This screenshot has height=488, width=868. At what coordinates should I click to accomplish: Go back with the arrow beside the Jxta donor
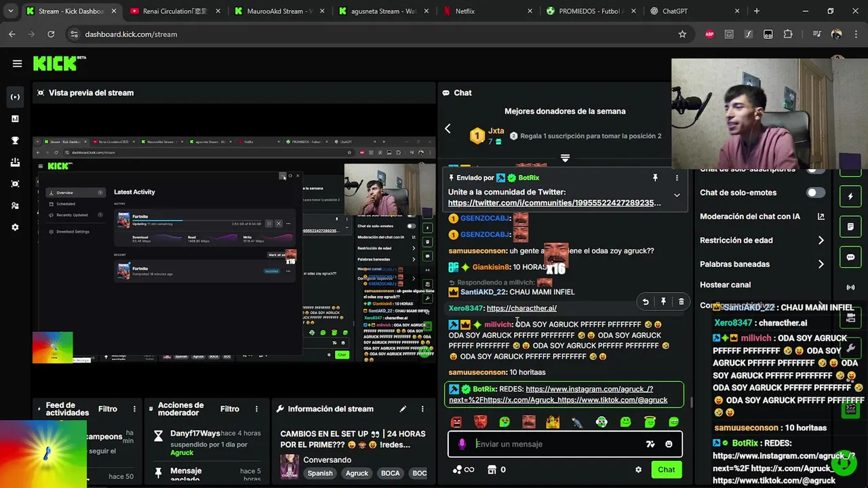point(448,129)
